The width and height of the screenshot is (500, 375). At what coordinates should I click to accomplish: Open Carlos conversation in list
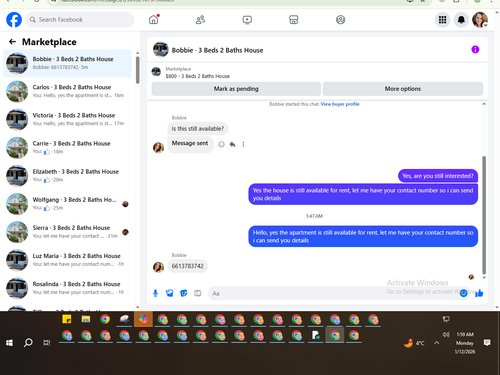68,91
